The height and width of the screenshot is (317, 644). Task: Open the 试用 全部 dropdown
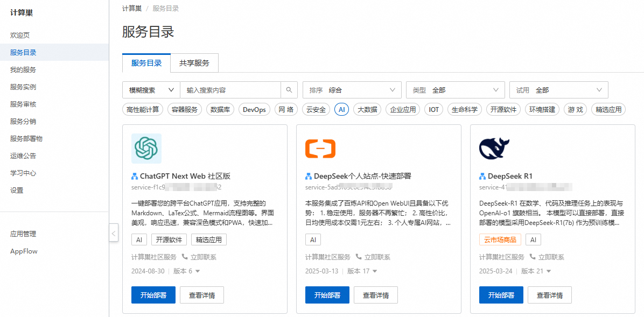(x=558, y=90)
